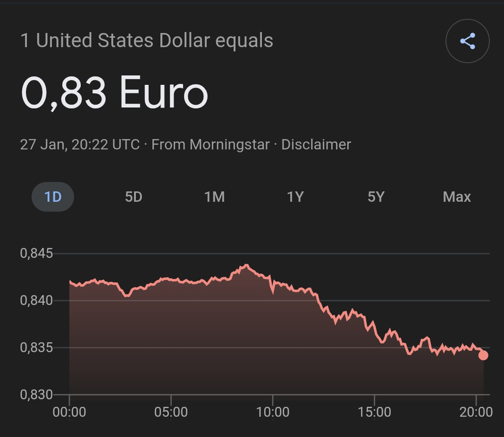Click the 10:00 time axis label

(x=273, y=412)
